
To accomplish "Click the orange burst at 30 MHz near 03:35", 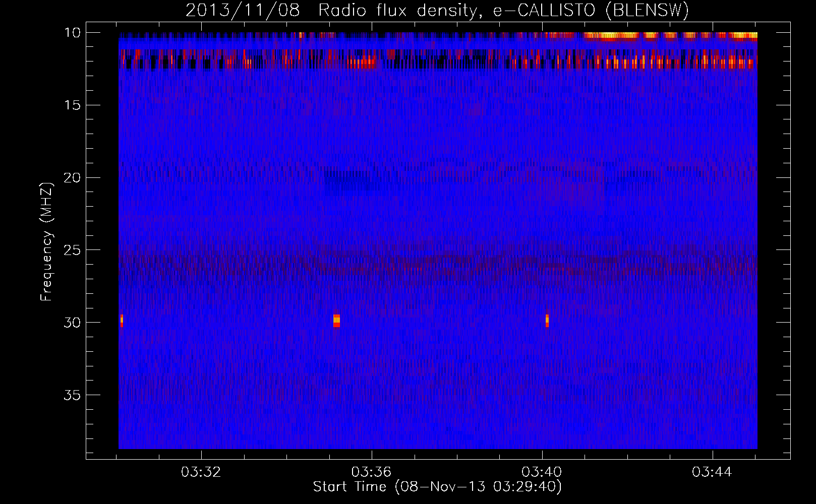I will coord(336,321).
